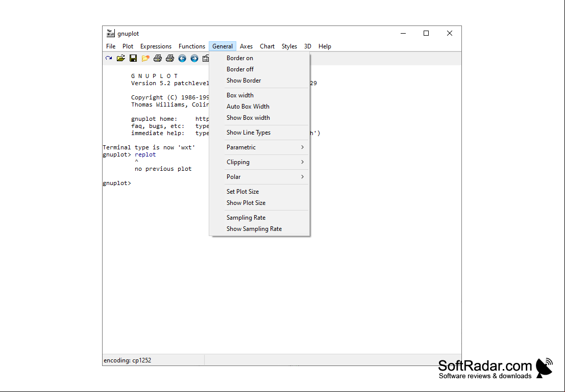Screen dimensions: 565x392
Task: Choose Show Line Types
Action: [259, 133]
